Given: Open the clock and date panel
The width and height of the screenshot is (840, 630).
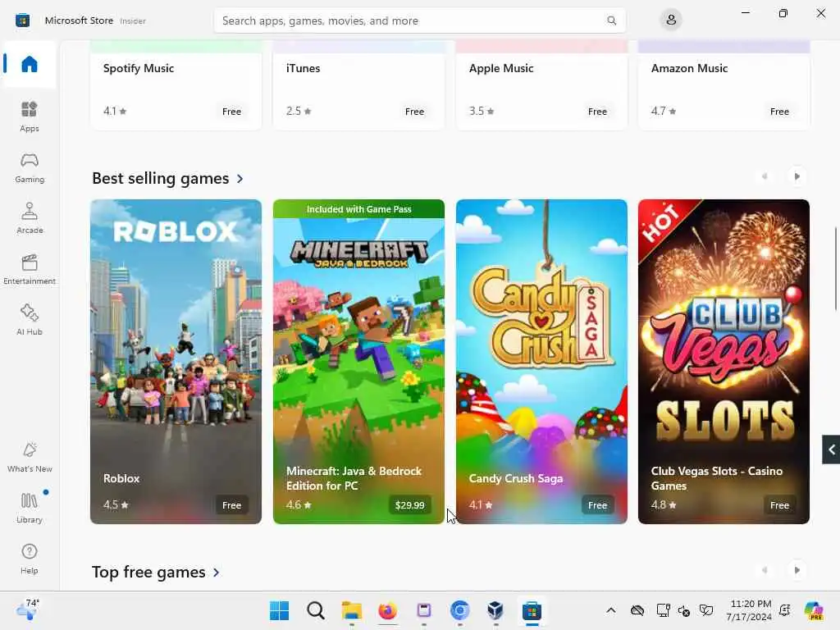Looking at the screenshot, I should pos(750,610).
